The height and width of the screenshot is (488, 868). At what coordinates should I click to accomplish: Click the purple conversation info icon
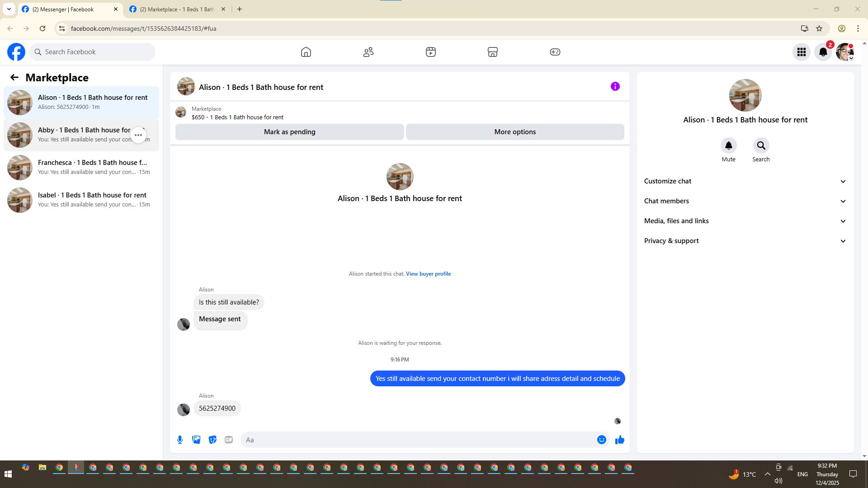pos(615,86)
